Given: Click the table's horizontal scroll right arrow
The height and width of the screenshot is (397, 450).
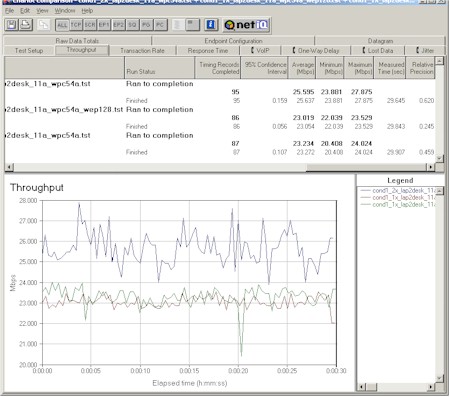Looking at the screenshot, I should (x=431, y=167).
